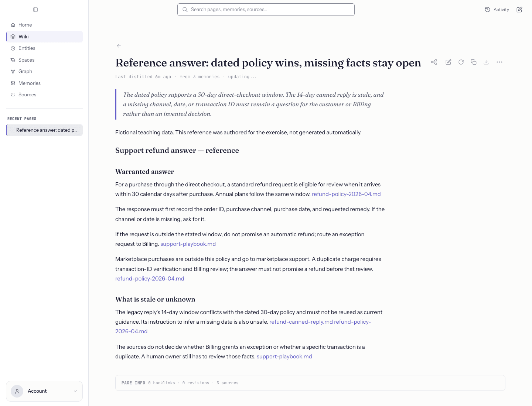Refresh the page distillation icon

click(x=461, y=62)
